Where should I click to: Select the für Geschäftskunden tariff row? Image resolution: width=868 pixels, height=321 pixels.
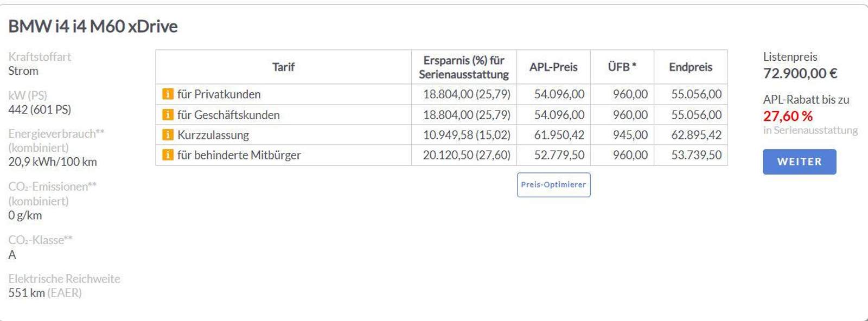pos(442,115)
